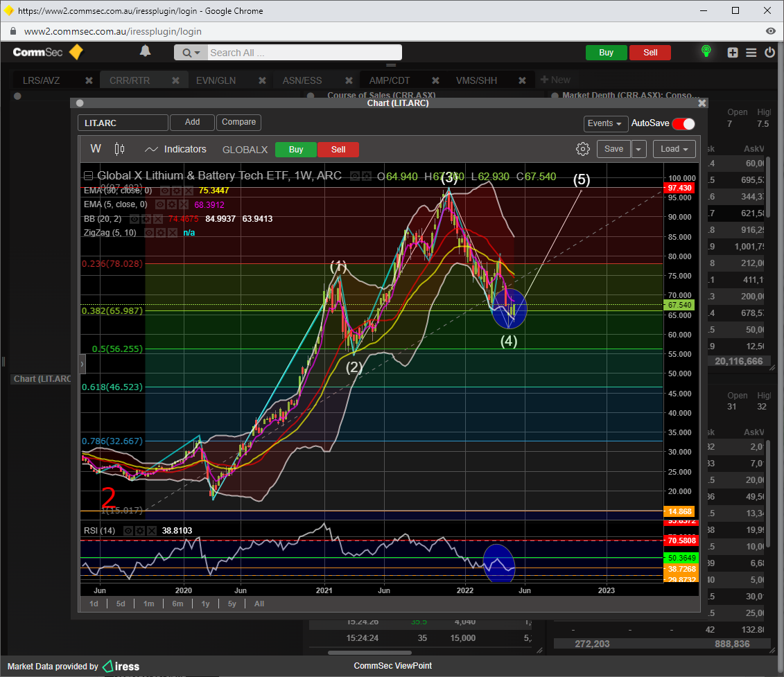The image size is (784, 677).
Task: Close the ASN/ESS tab
Action: click(349, 80)
